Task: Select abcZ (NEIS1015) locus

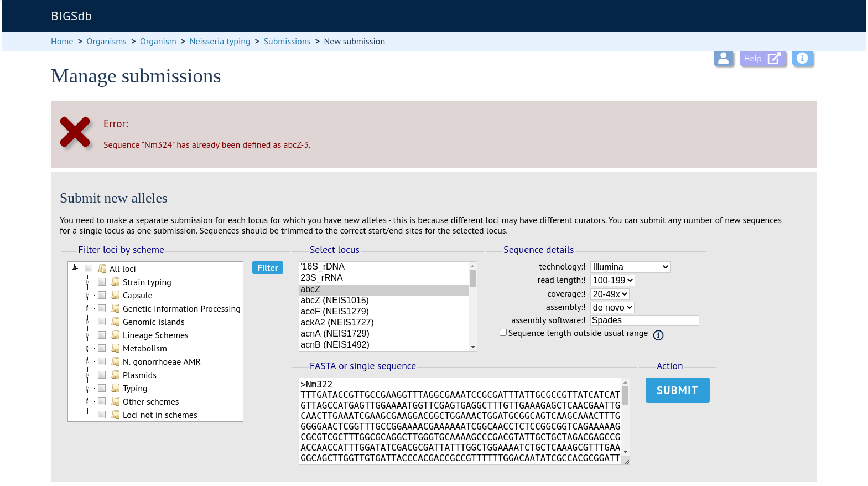Action: pyautogui.click(x=384, y=301)
